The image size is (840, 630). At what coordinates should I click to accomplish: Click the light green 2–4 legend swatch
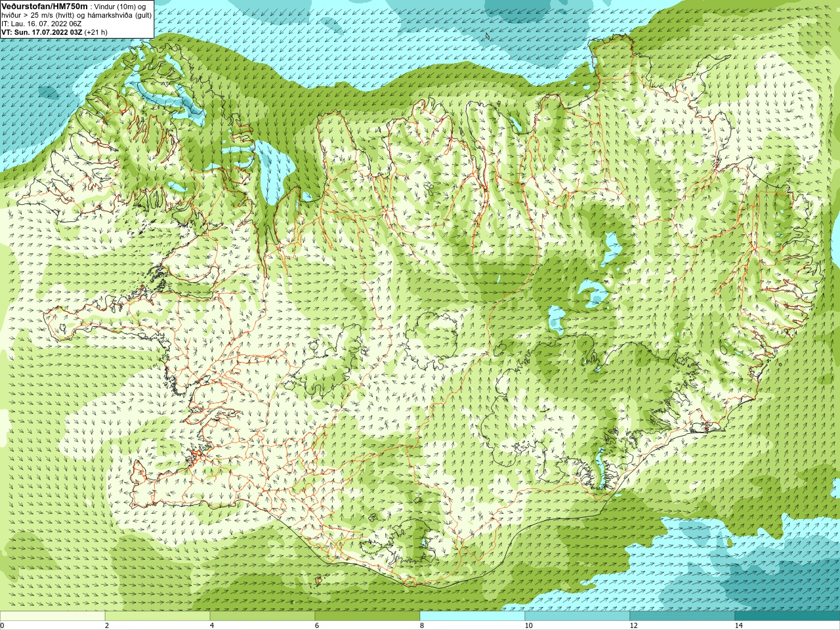point(157,616)
